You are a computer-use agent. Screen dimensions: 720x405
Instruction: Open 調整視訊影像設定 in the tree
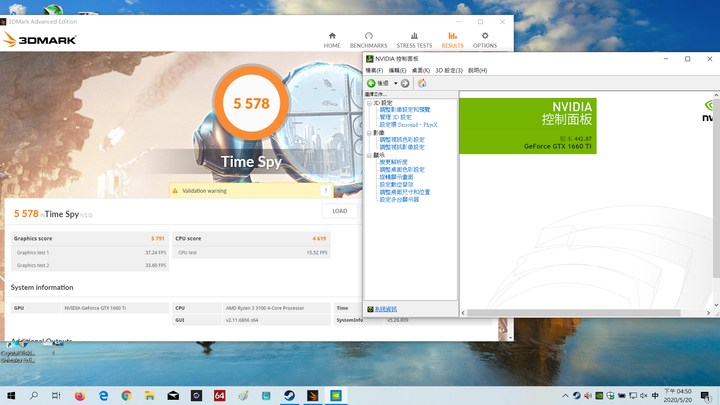click(x=402, y=147)
